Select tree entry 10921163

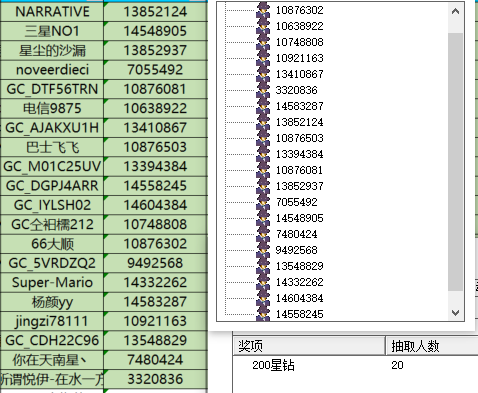(x=299, y=58)
